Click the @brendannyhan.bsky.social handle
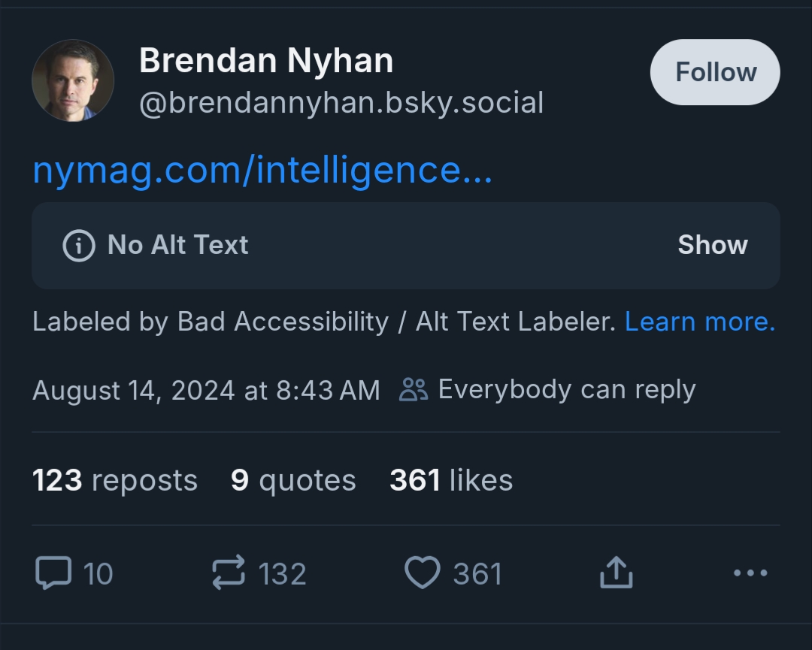The width and height of the screenshot is (812, 650). click(x=341, y=103)
